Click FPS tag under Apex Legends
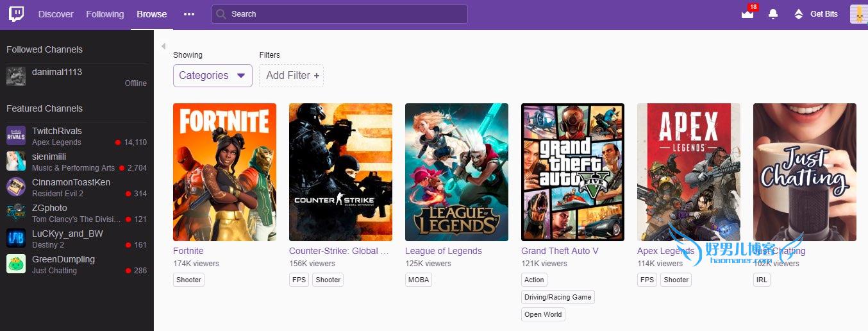This screenshot has height=331, width=868. click(x=647, y=280)
